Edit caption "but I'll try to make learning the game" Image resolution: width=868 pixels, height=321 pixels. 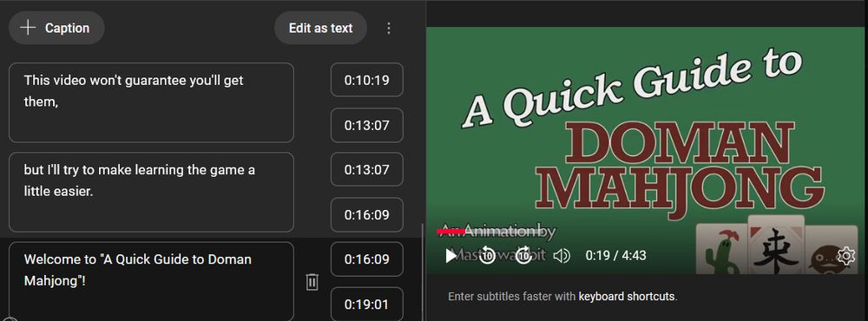point(151,192)
